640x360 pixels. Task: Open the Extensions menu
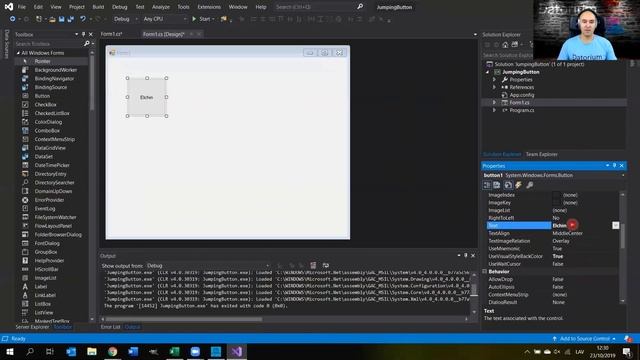point(209,7)
